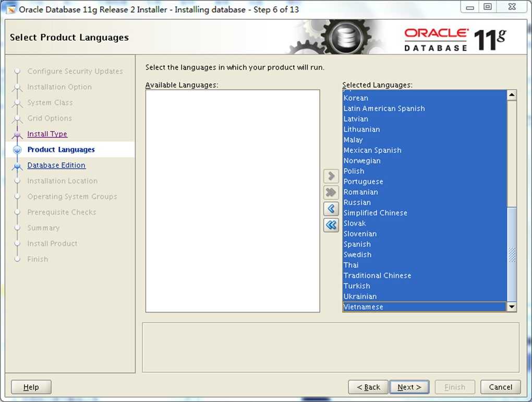Close the installer window
The width and height of the screenshot is (532, 402).
[x=512, y=7]
